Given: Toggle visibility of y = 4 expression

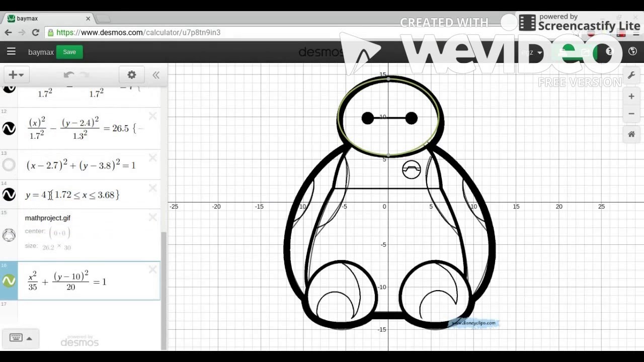Looking at the screenshot, I should (9, 194).
